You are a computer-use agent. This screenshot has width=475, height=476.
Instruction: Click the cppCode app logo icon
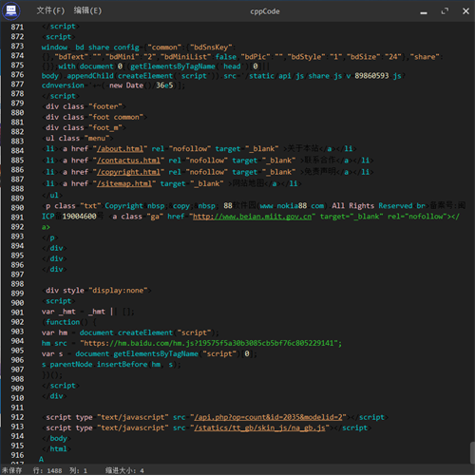point(11,10)
